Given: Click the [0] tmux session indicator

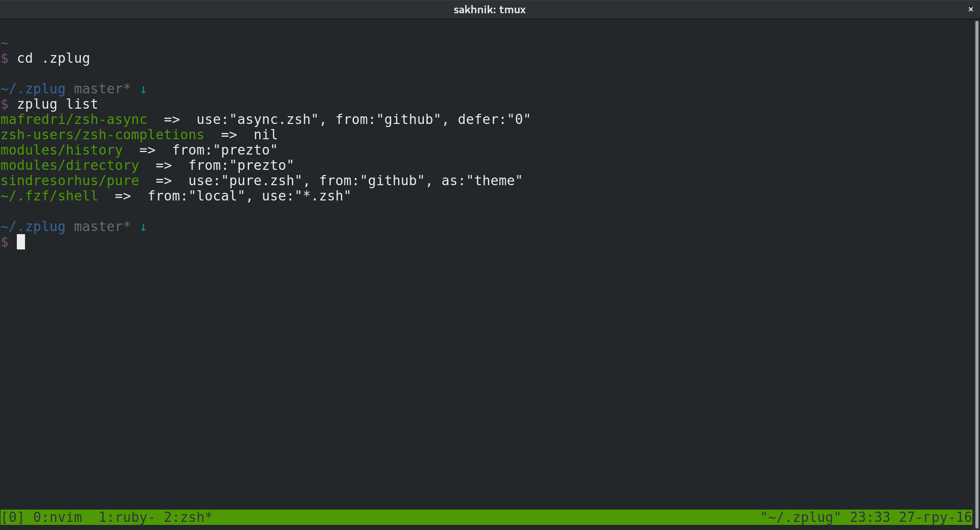Looking at the screenshot, I should pos(13,517).
